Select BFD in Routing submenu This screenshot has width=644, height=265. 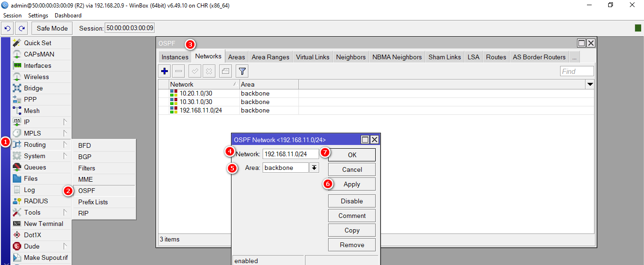tap(104, 145)
